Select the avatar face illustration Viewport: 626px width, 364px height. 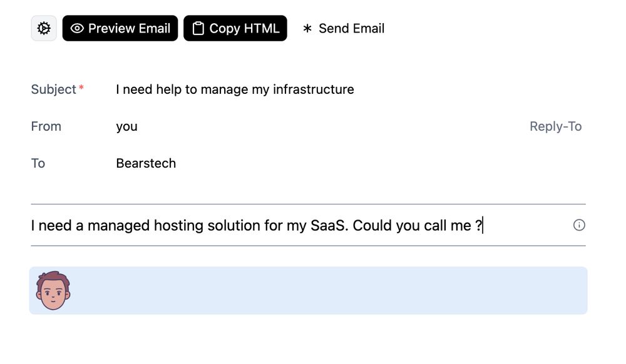tap(53, 291)
